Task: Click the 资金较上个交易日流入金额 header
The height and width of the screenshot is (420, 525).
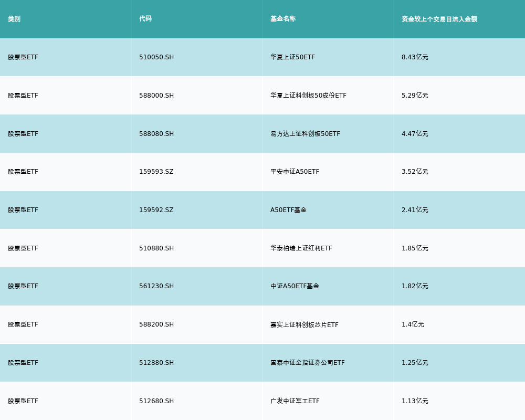Action: pyautogui.click(x=439, y=19)
